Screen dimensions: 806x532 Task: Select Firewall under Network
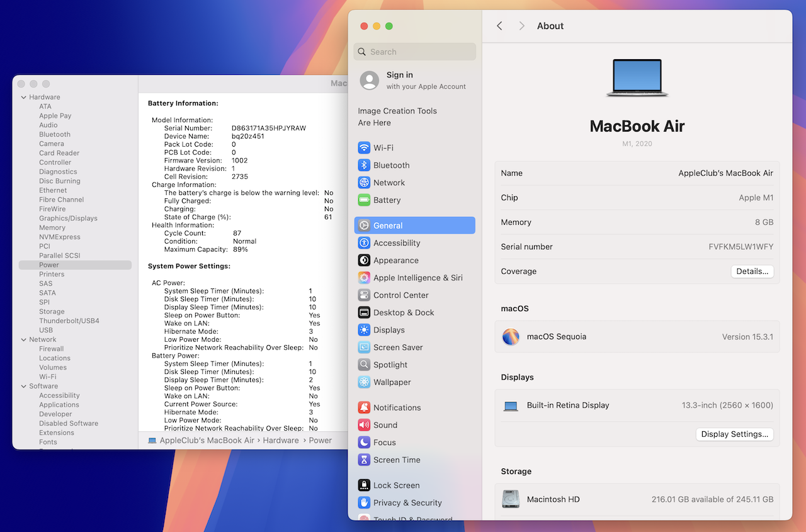tap(52, 349)
